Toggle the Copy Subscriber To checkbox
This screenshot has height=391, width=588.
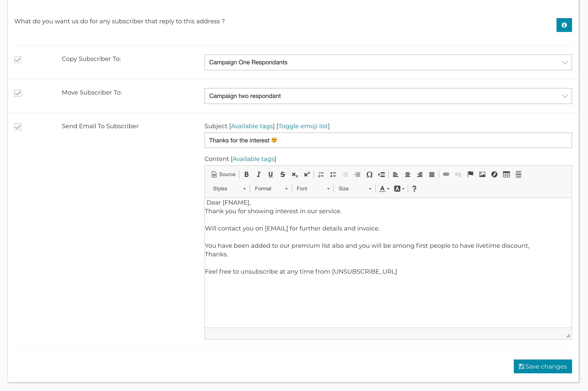point(18,60)
